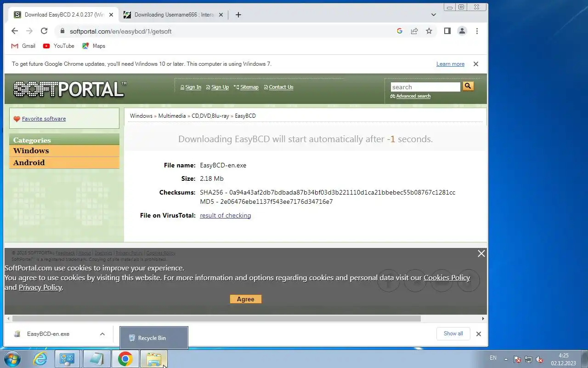Screen dimensions: 588x368
Task: Open Favorite software link
Action: (x=44, y=119)
